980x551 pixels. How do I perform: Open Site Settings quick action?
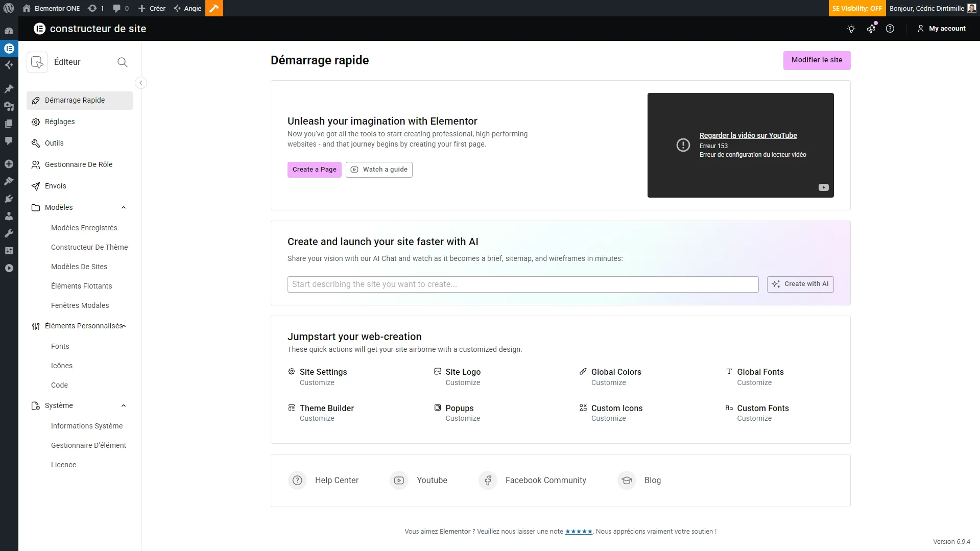coord(318,377)
